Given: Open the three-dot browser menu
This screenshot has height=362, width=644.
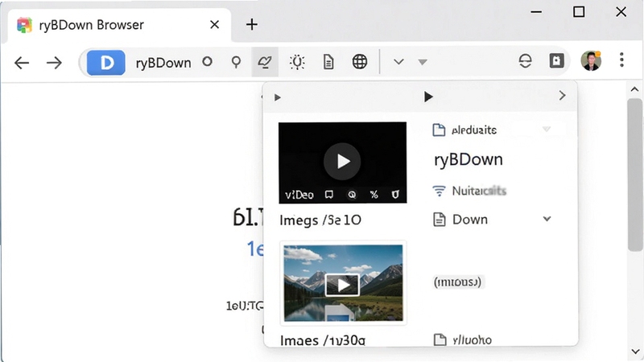Looking at the screenshot, I should click(x=621, y=60).
